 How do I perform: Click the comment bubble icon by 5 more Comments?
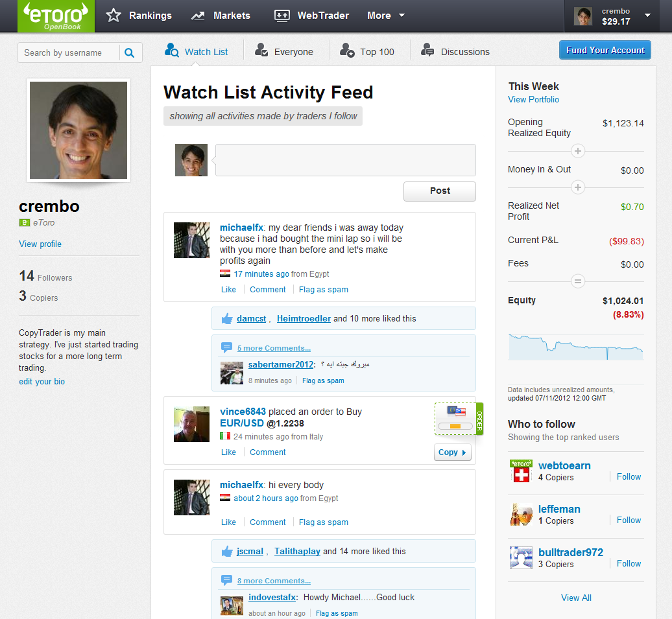click(x=226, y=347)
